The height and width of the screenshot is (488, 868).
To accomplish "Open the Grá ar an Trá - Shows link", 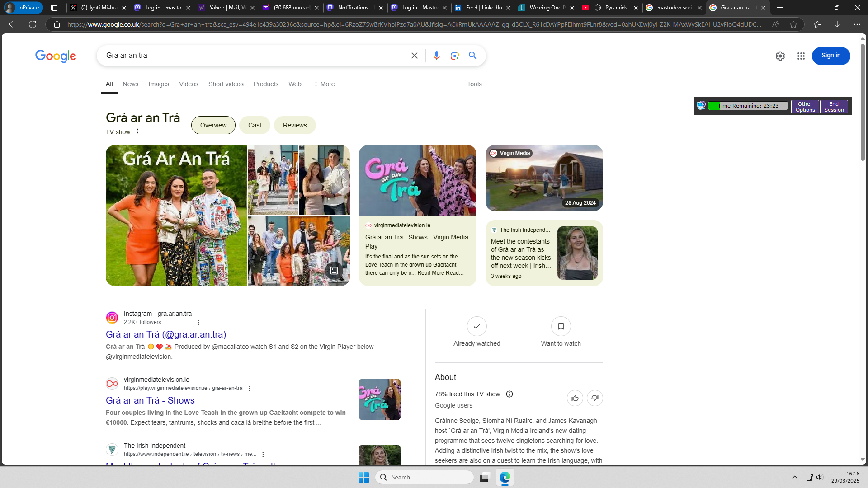I will [150, 400].
